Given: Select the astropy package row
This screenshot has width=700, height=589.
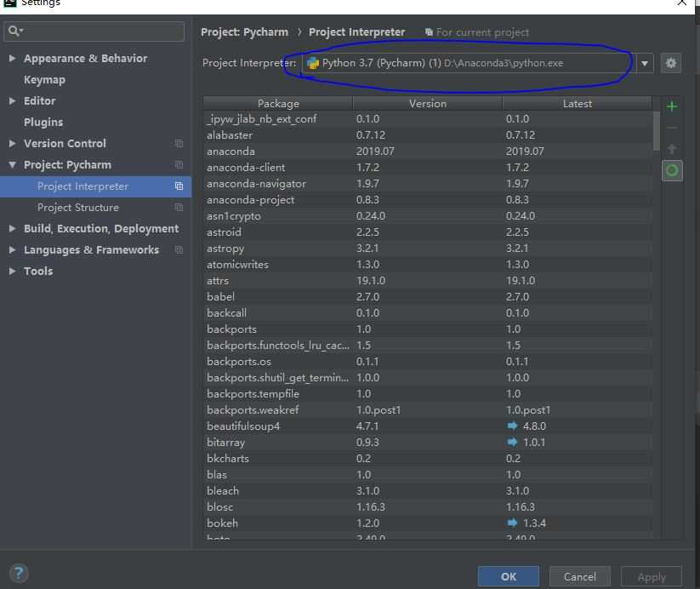Looking at the screenshot, I should (428, 248).
